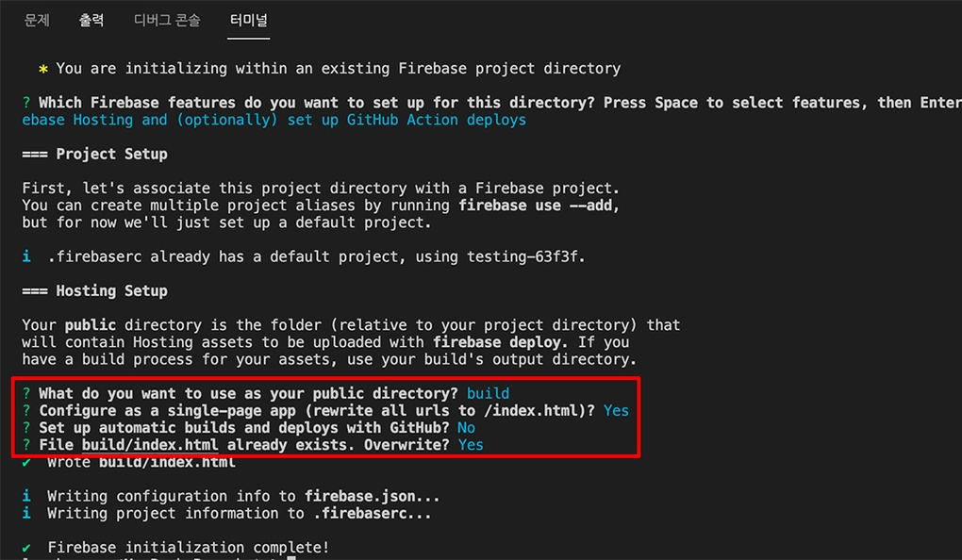
Task: Select the 디버그 콘솔 tab
Action: coord(166,20)
